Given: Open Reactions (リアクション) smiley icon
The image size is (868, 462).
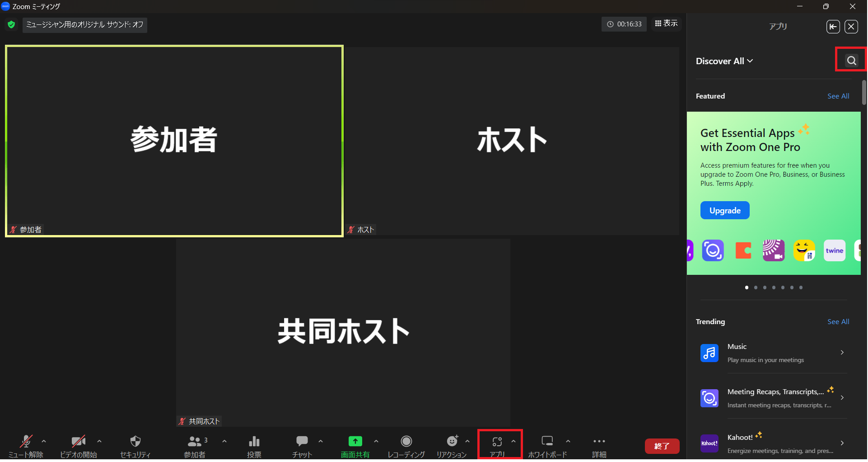Looking at the screenshot, I should point(452,442).
